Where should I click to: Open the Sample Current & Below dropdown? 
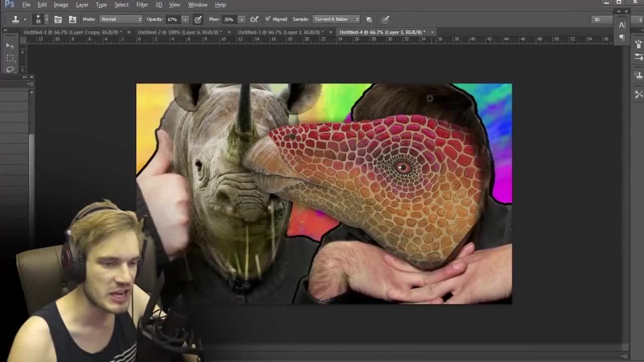pos(336,20)
